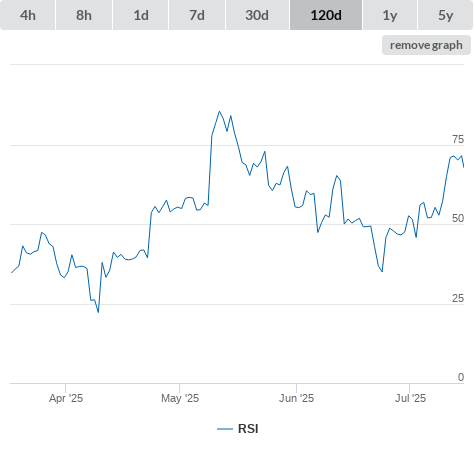This screenshot has height=455, width=474.
Task: Choose the 1d range tab
Action: pos(141,15)
